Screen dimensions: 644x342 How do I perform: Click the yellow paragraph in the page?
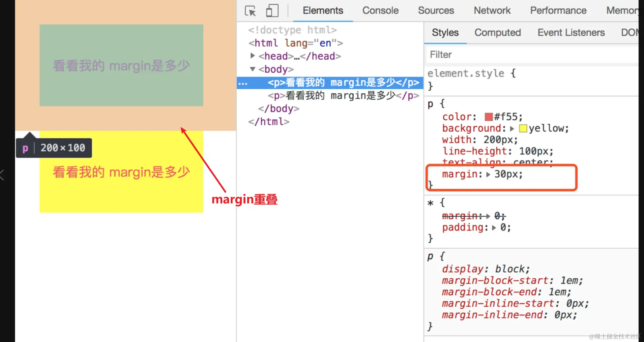click(121, 171)
